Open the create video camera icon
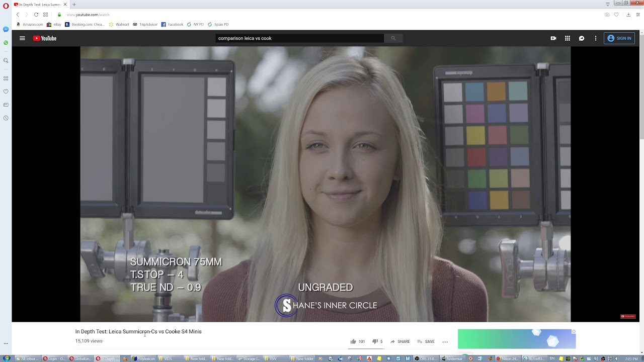Image resolution: width=644 pixels, height=362 pixels. [553, 38]
